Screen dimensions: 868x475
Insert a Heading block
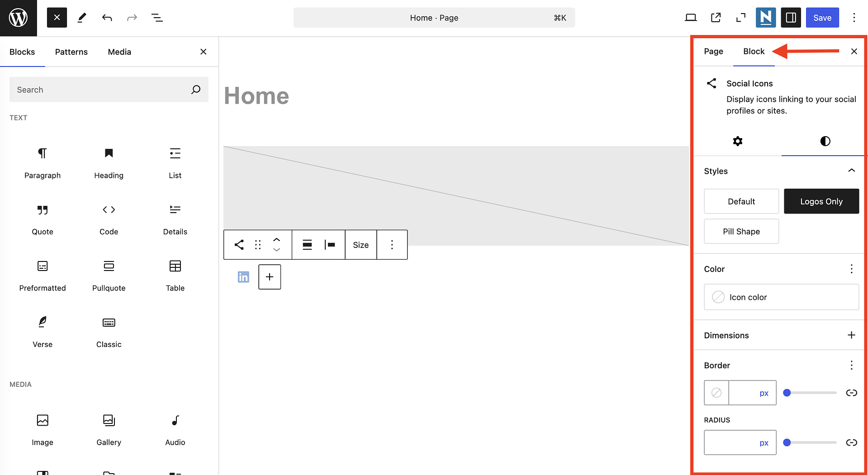(x=109, y=163)
